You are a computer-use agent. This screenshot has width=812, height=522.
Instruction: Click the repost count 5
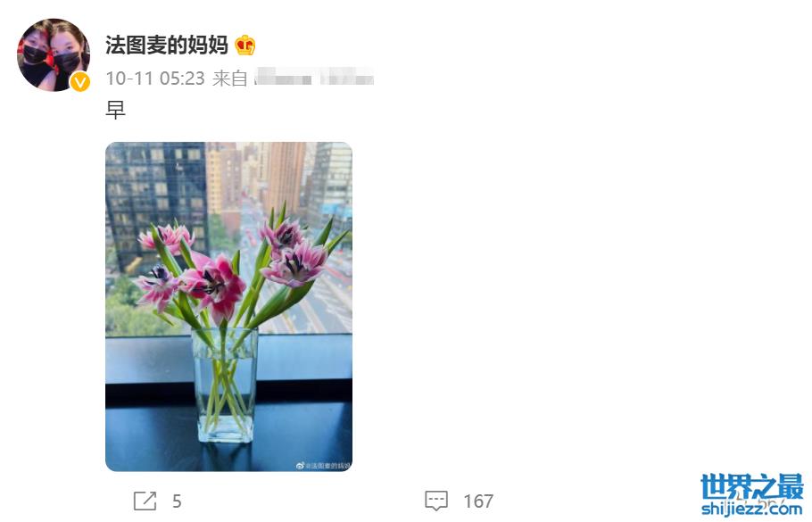[177, 501]
